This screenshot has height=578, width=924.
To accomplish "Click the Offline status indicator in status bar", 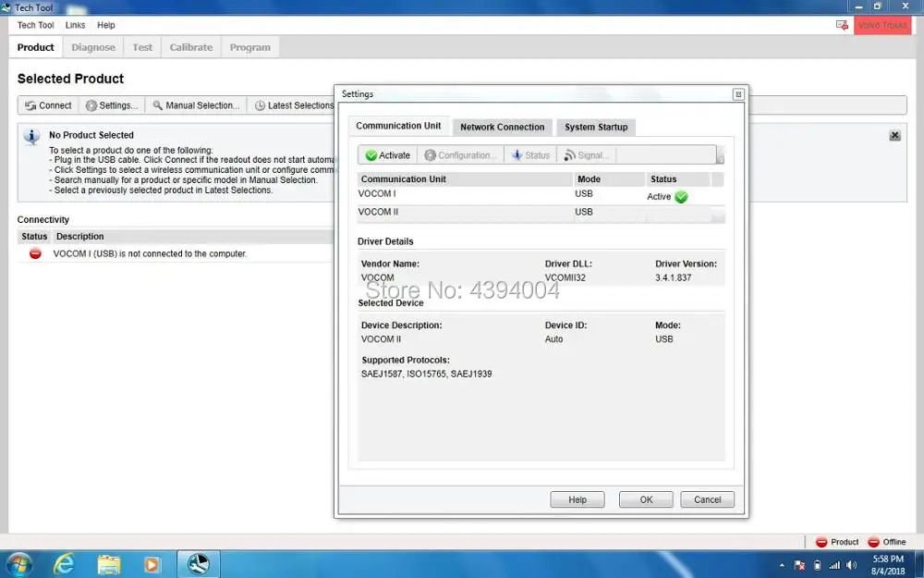I will 887,542.
